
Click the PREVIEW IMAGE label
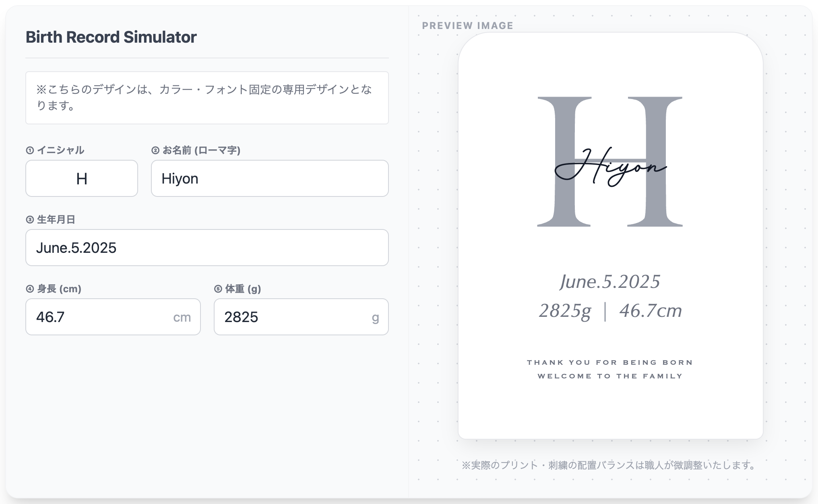[x=468, y=26]
